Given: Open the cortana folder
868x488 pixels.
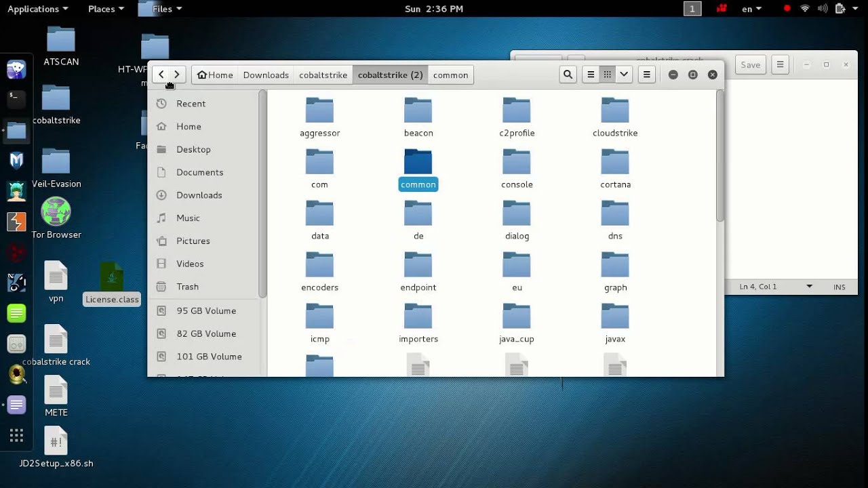Looking at the screenshot, I should point(615,169).
